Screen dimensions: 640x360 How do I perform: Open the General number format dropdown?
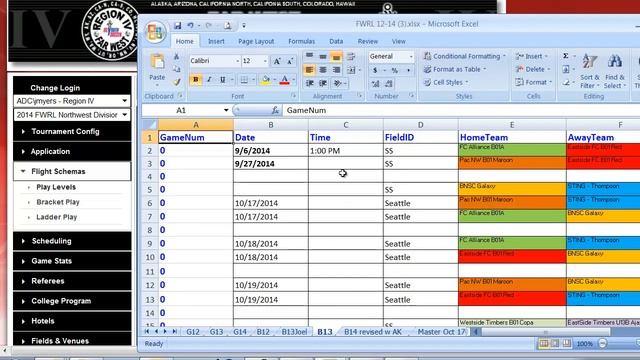411,56
